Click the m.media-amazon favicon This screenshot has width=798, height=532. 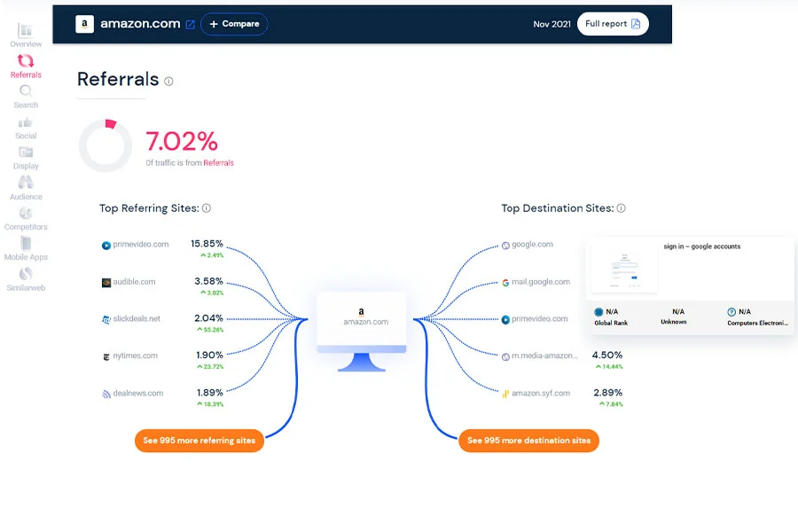pyautogui.click(x=505, y=356)
